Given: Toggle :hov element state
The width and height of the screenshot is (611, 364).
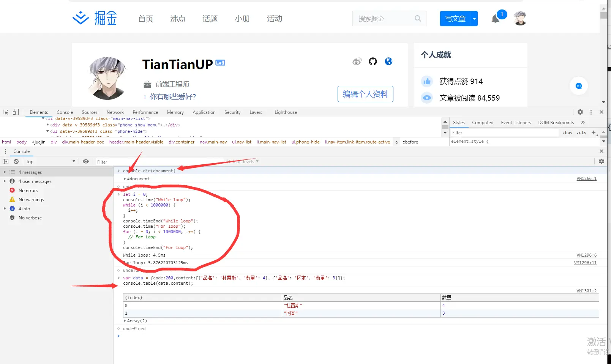Looking at the screenshot, I should coord(568,132).
